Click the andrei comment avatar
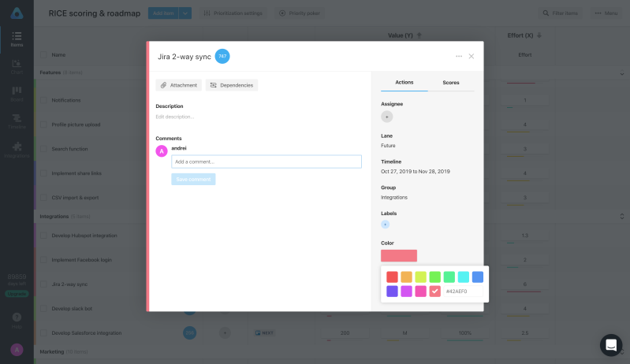 click(x=162, y=151)
